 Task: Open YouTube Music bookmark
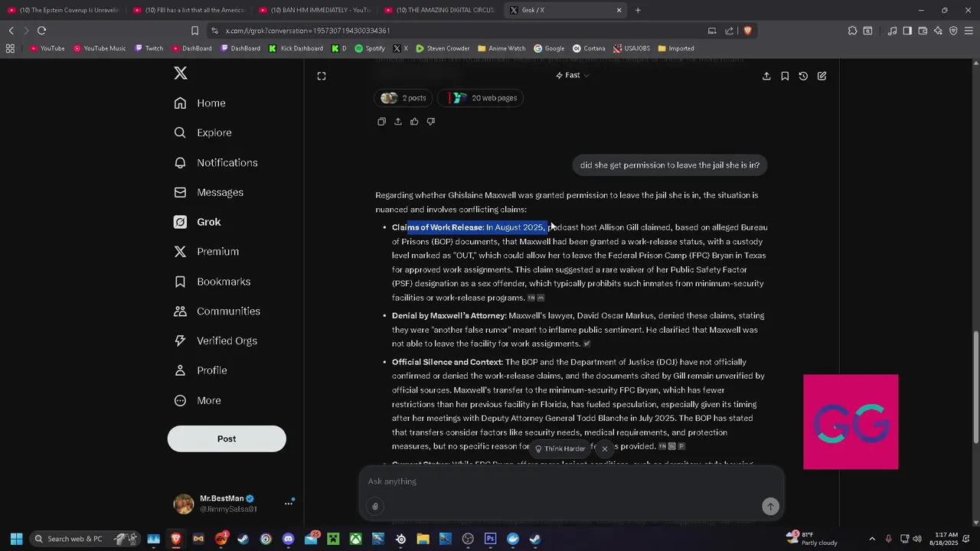tap(100, 48)
